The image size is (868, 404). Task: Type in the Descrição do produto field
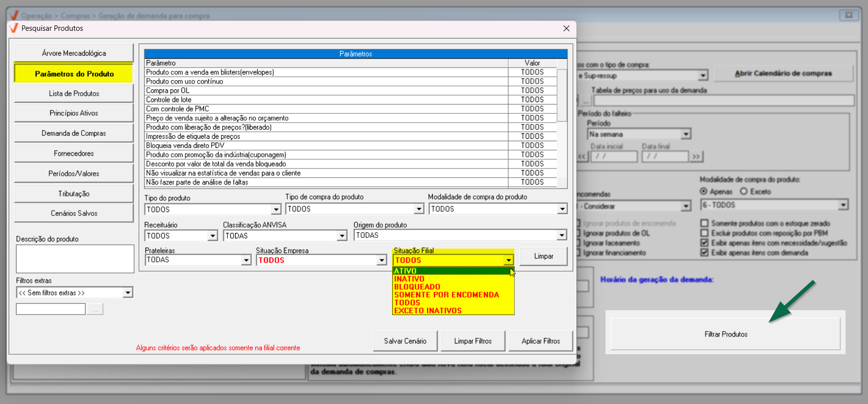click(x=75, y=259)
